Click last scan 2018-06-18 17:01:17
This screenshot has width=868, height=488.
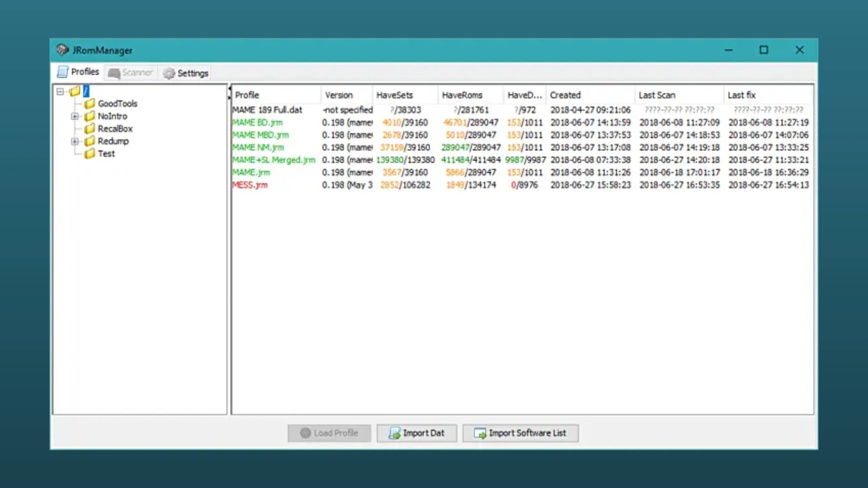[x=679, y=172]
